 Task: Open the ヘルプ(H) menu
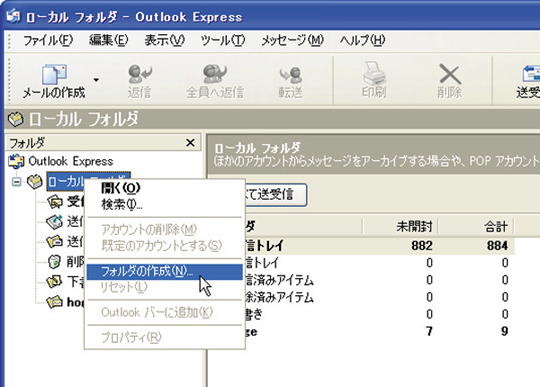point(362,40)
